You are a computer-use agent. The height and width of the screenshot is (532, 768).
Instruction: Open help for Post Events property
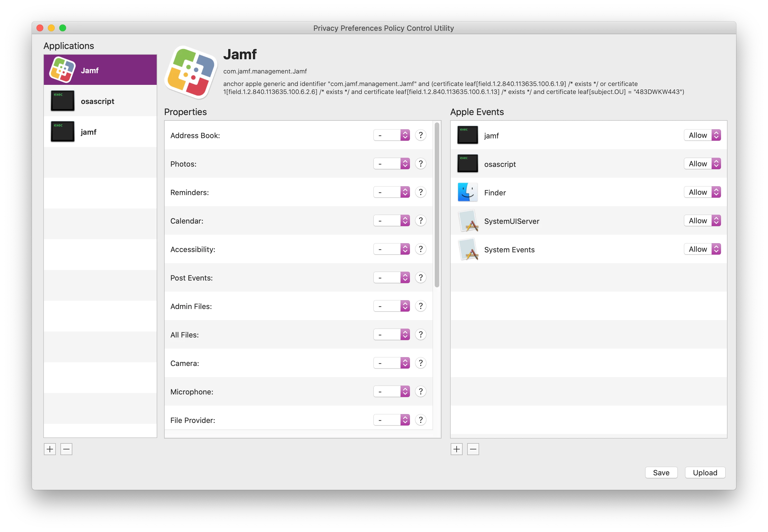(x=421, y=278)
